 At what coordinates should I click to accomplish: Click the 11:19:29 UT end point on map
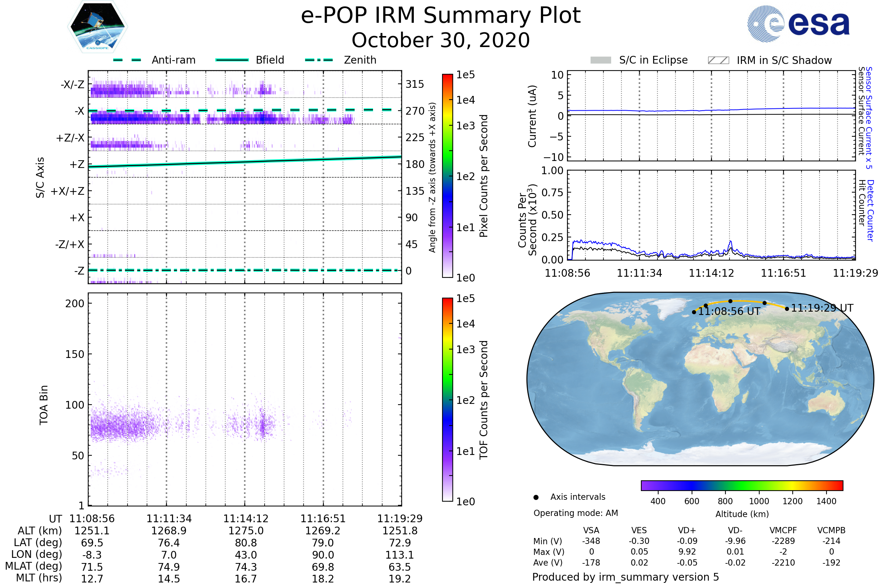point(787,309)
